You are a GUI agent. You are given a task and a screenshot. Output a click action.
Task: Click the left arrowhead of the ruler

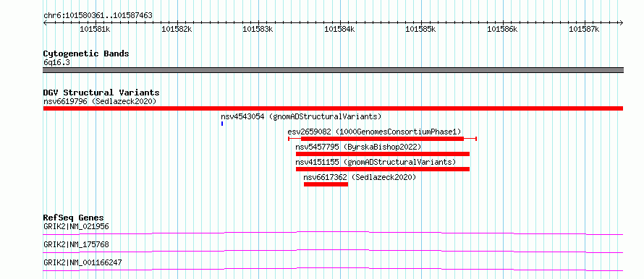[45, 23]
